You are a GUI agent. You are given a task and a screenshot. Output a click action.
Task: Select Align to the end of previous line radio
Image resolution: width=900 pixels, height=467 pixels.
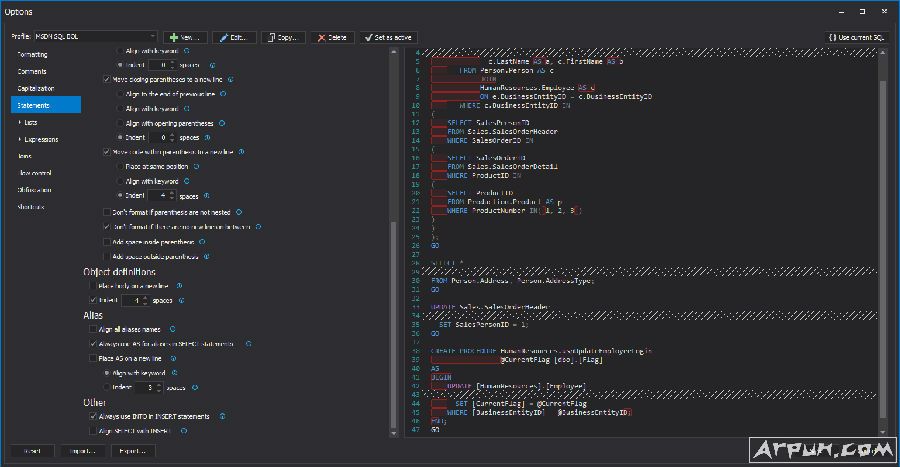click(x=120, y=94)
